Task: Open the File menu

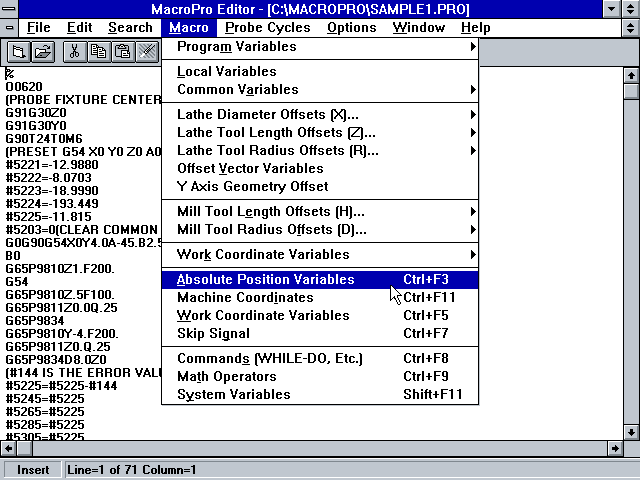Action: click(38, 28)
